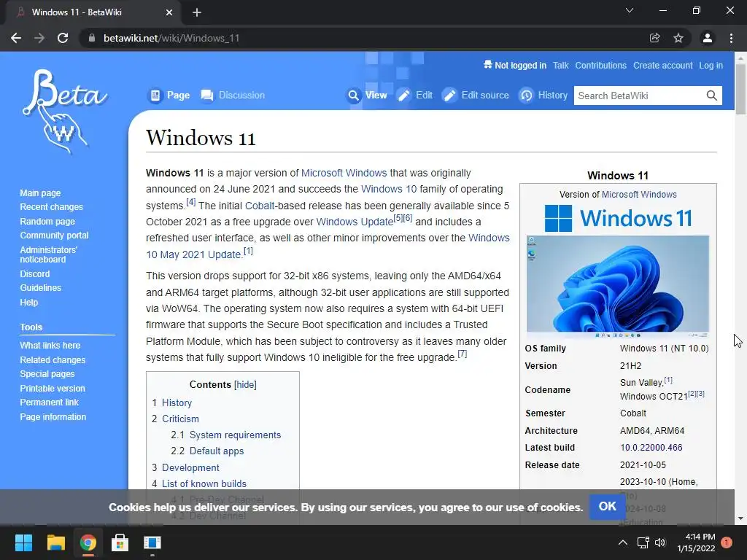Show hidden tray icons chevron

click(623, 542)
